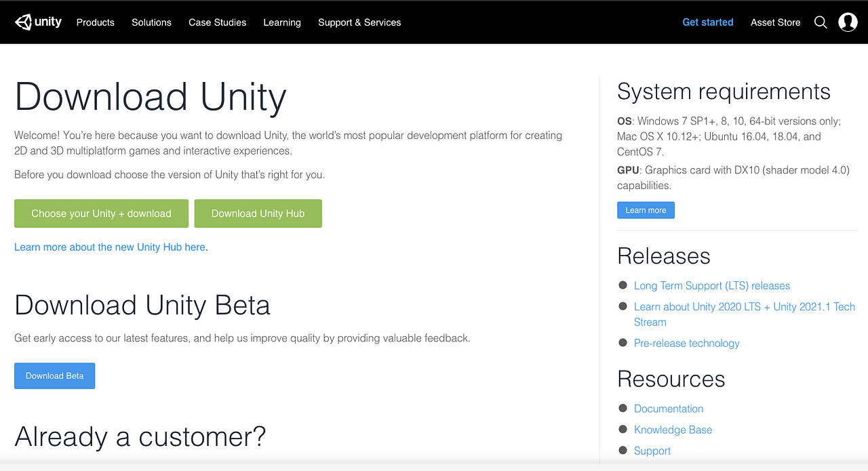
Task: Open the Products menu
Action: [96, 22]
